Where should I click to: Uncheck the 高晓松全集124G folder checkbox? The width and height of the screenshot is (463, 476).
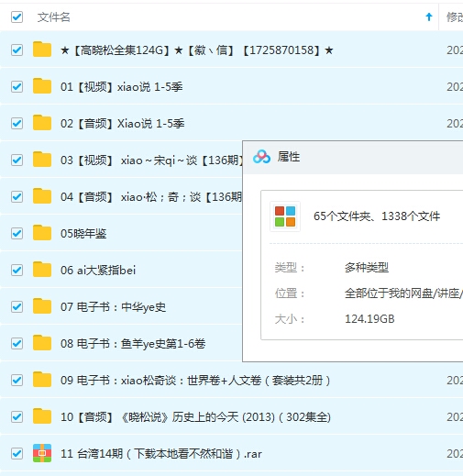17,50
